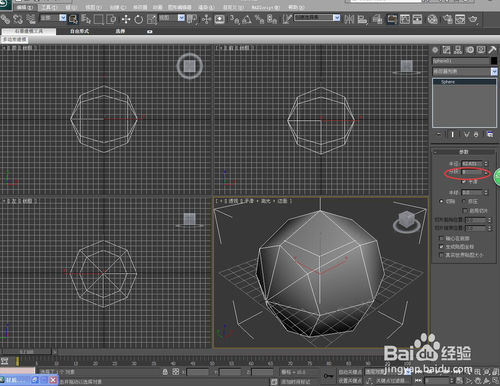Toggle Generate Mapping Coords checkbox
This screenshot has width=500, height=386.
(442, 247)
